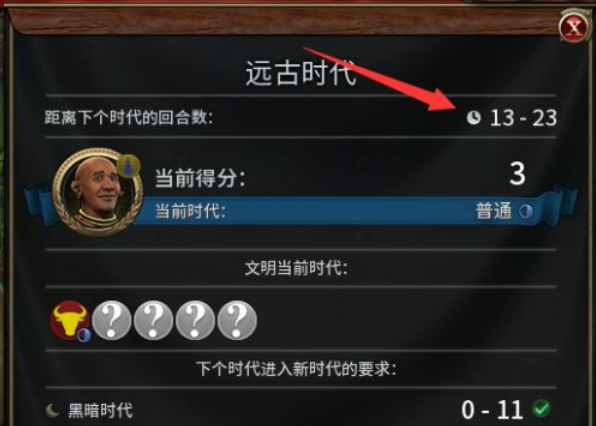Click the small age badge on bull icon

point(84,336)
